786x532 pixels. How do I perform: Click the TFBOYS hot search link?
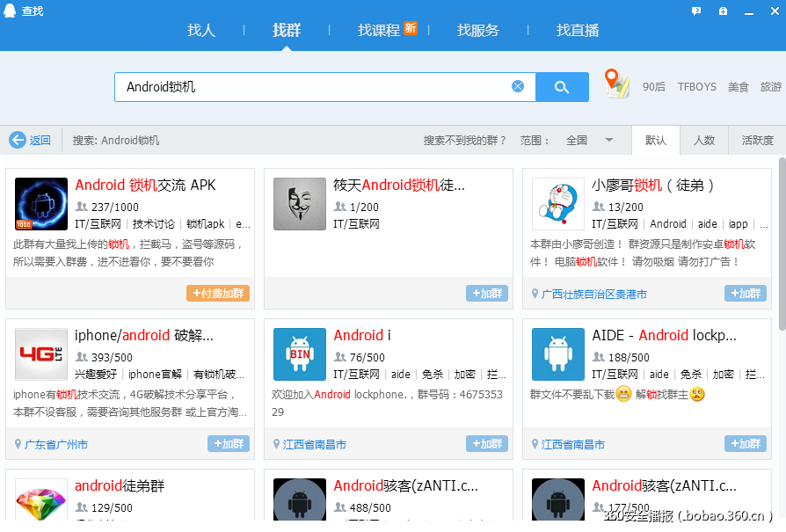(695, 86)
